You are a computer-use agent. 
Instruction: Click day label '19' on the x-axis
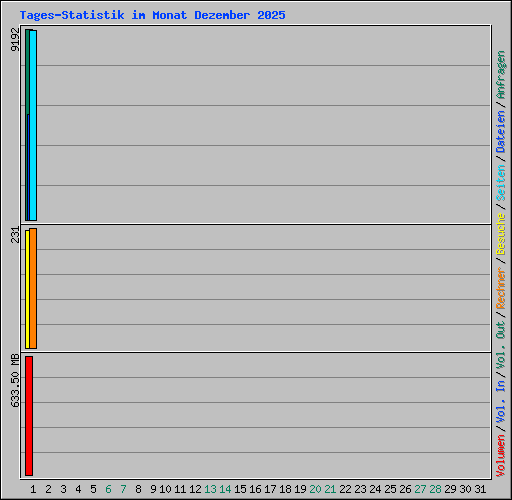[300, 489]
